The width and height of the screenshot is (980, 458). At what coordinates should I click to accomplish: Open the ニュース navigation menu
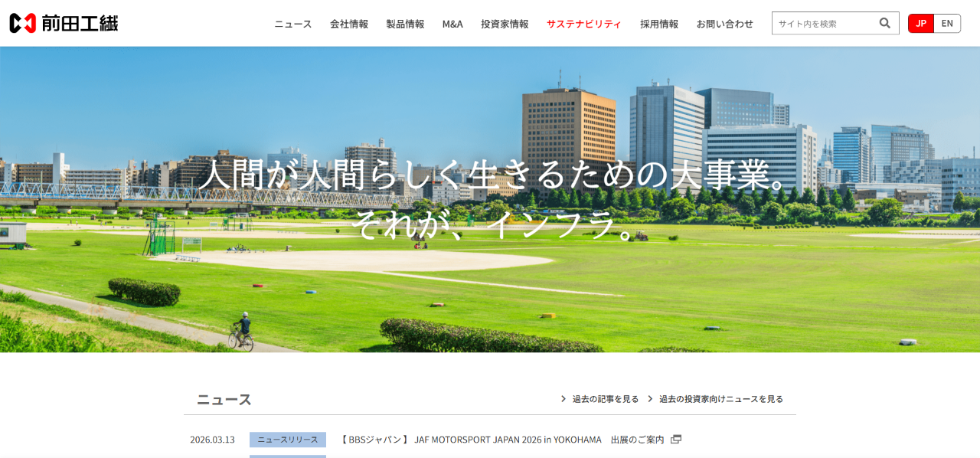[x=292, y=24]
